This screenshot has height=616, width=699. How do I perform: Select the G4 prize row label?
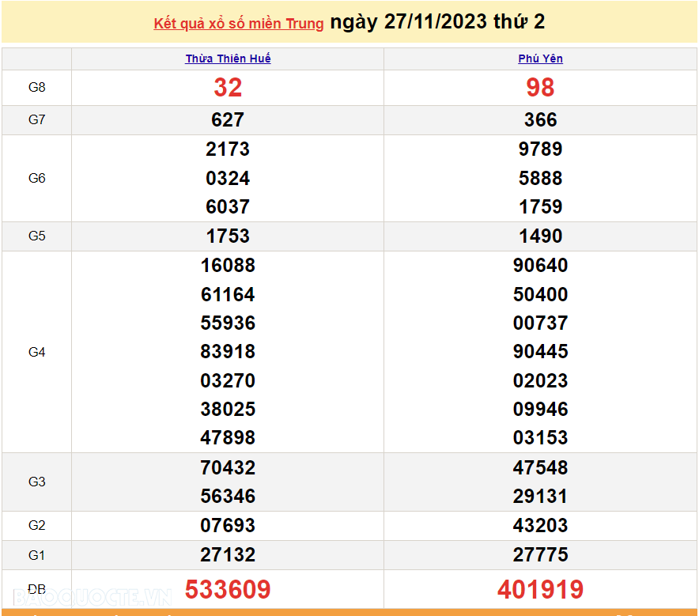click(x=37, y=352)
